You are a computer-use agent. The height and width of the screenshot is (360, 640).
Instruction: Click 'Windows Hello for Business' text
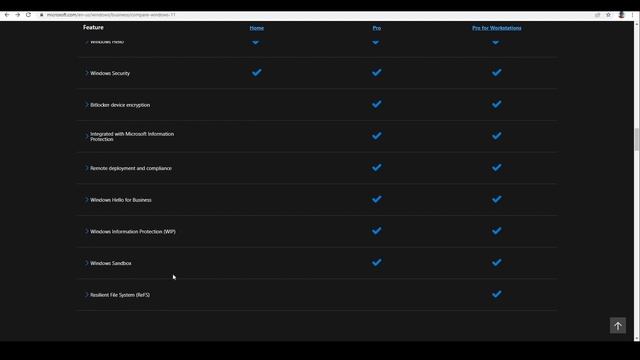click(x=121, y=200)
